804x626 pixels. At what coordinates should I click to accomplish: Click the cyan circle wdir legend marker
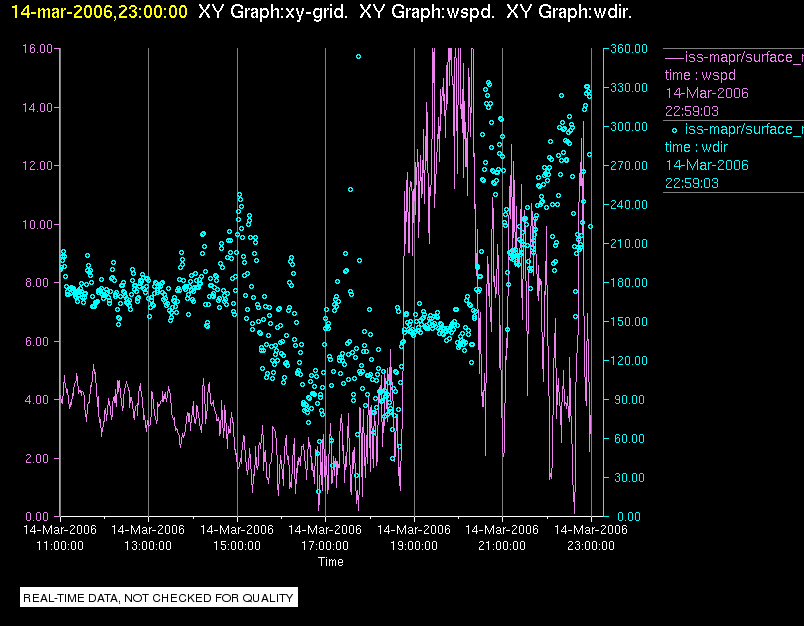tap(674, 129)
